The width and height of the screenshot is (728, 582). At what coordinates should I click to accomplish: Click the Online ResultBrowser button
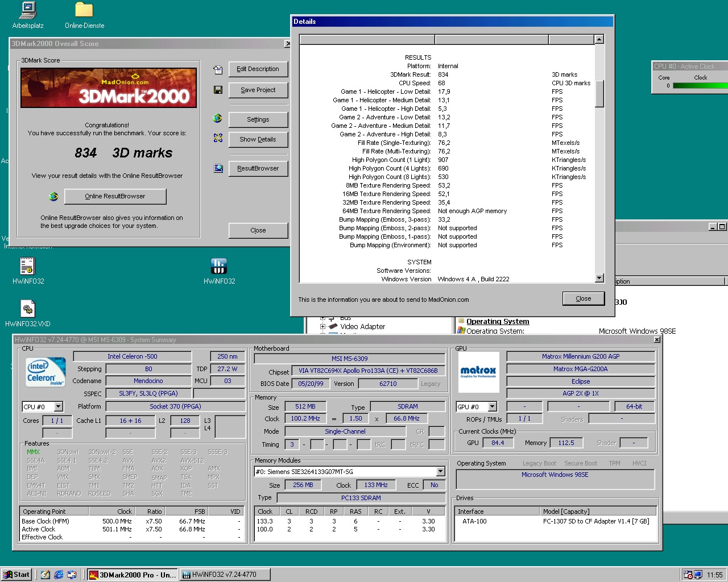(x=115, y=196)
